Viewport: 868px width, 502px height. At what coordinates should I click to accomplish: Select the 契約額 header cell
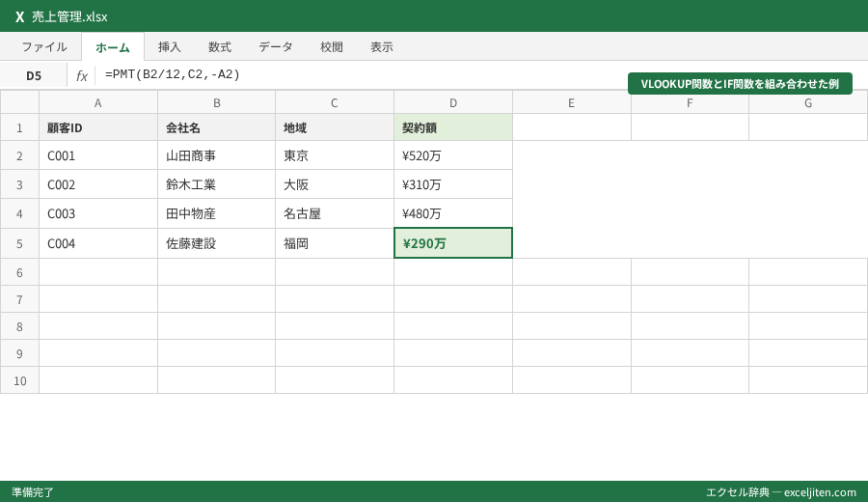tap(453, 128)
